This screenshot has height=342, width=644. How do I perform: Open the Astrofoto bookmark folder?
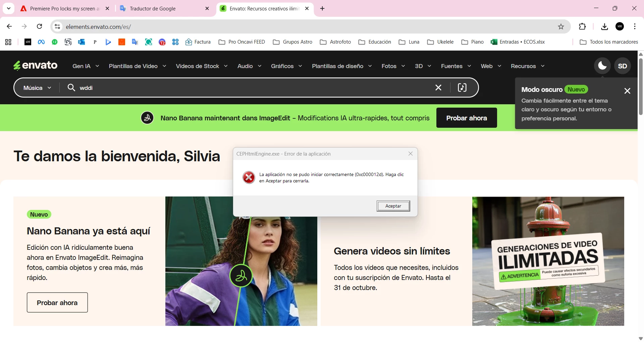click(335, 42)
